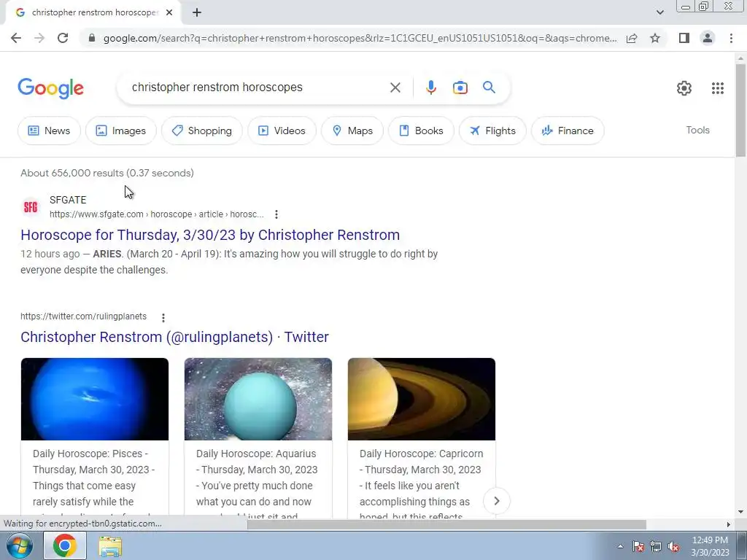Open the Chrome three-dot menu
747x560 pixels.
(731, 38)
